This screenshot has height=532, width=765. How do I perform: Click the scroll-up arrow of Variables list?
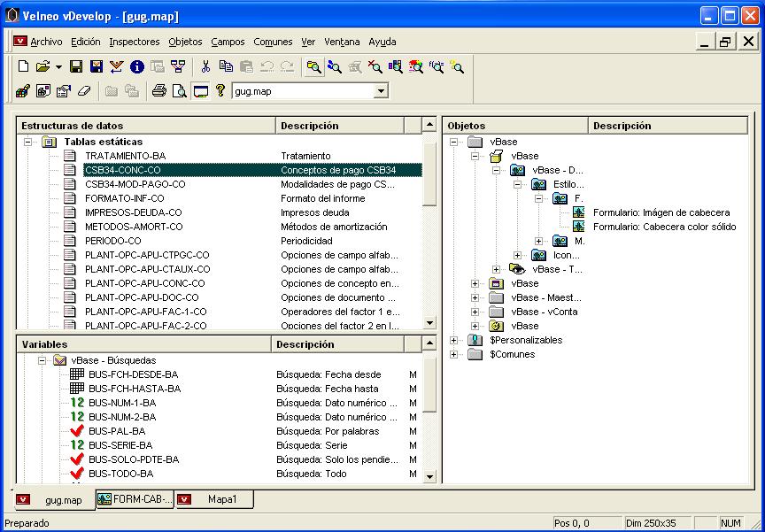pyautogui.click(x=429, y=343)
